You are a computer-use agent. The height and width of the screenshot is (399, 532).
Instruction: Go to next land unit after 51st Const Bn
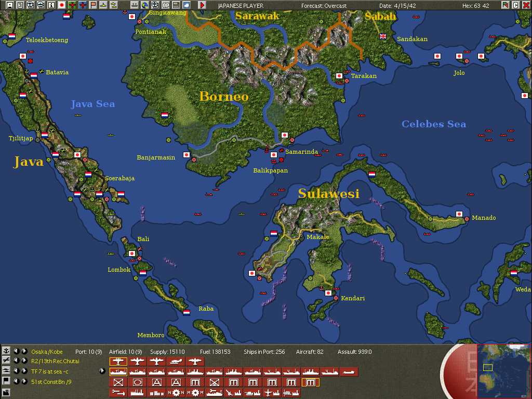pos(24,381)
